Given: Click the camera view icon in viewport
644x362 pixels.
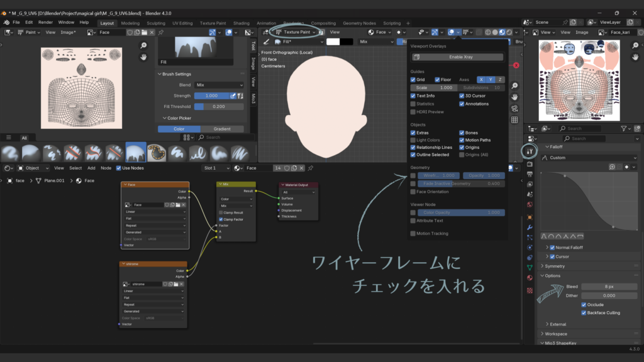Looking at the screenshot, I should (x=514, y=108).
